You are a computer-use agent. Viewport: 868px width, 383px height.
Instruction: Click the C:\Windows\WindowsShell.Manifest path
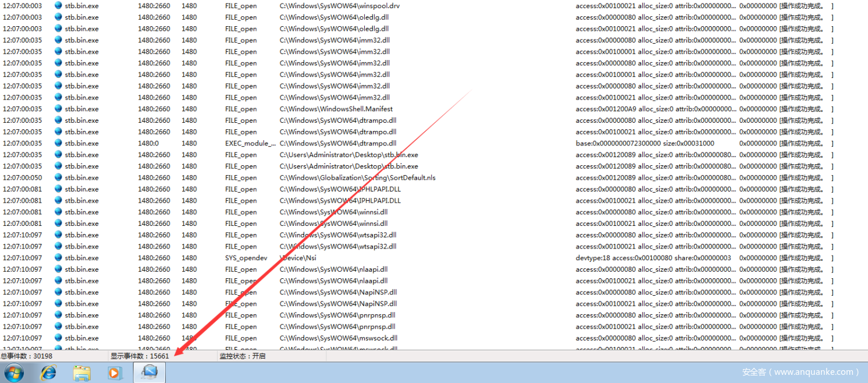click(x=336, y=109)
